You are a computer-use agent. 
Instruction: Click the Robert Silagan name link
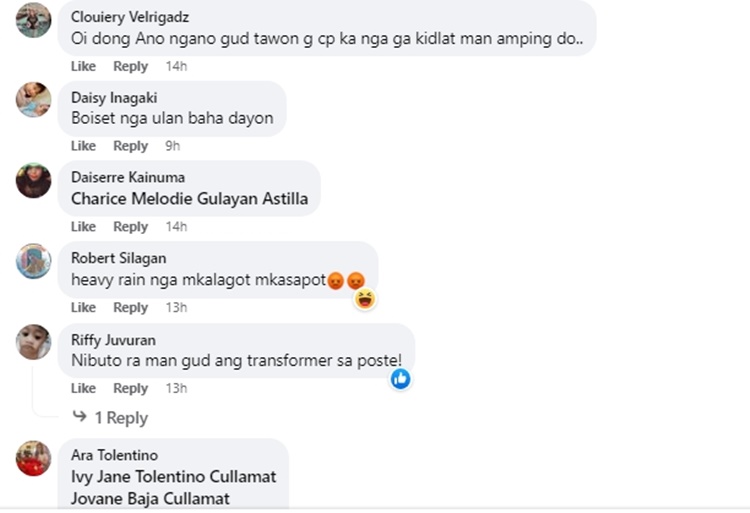click(118, 258)
